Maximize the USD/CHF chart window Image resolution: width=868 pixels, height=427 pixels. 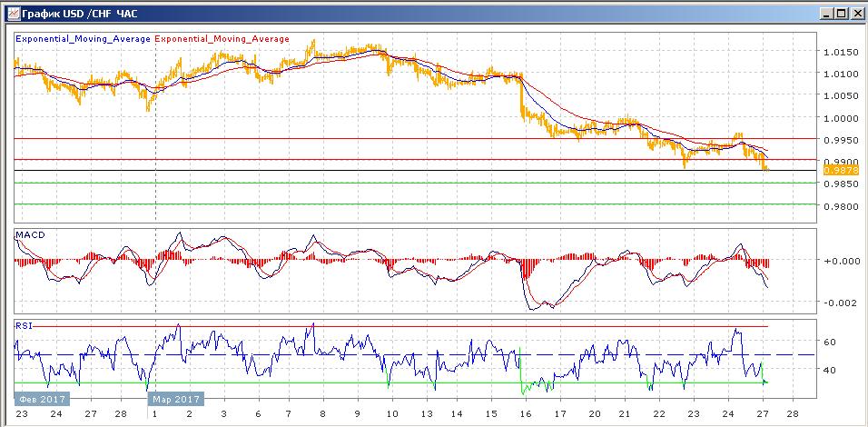tap(841, 14)
